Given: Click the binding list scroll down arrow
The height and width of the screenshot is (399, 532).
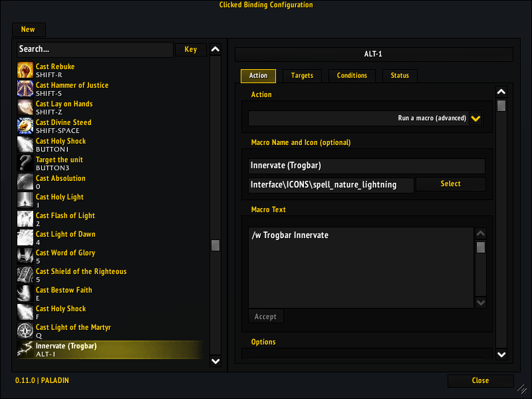Looking at the screenshot, I should (215, 361).
